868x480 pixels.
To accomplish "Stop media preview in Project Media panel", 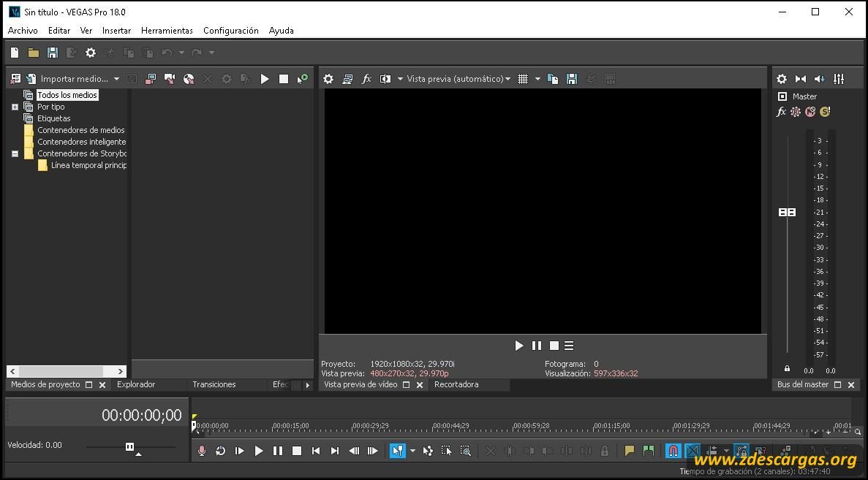I will click(284, 79).
